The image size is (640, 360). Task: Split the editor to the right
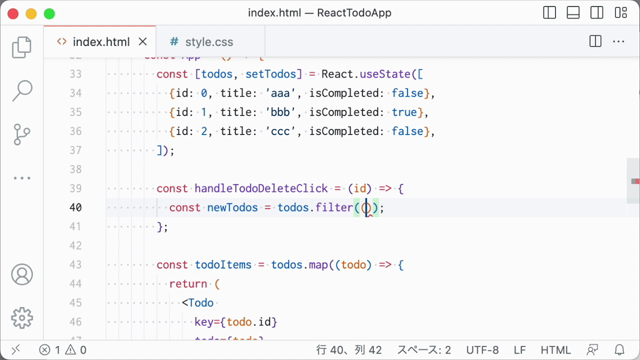pyautogui.click(x=595, y=41)
